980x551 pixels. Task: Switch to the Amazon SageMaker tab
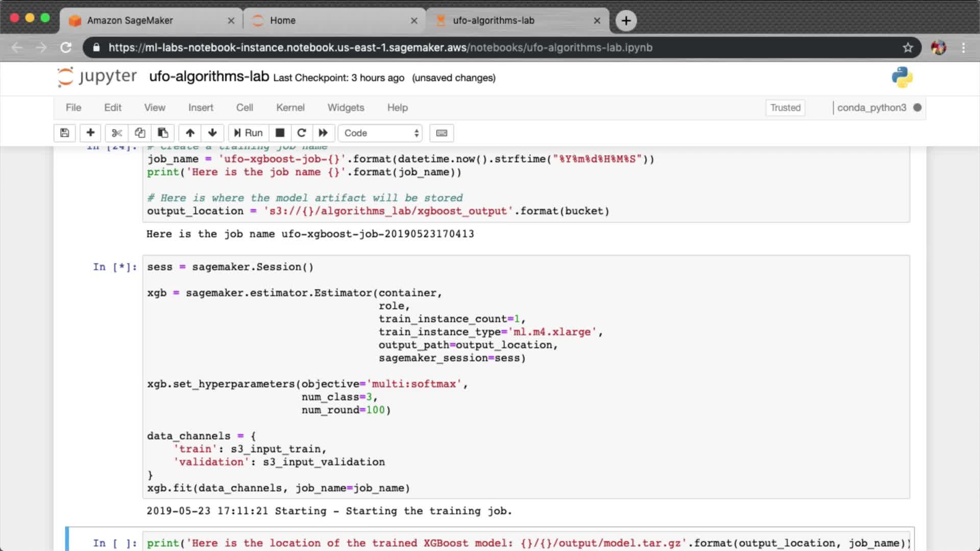pyautogui.click(x=130, y=20)
